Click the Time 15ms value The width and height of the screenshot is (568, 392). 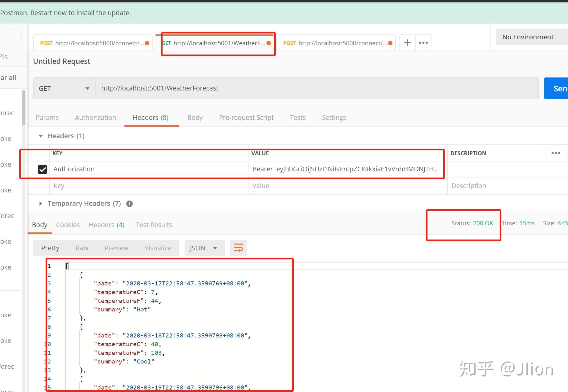pyautogui.click(x=527, y=223)
